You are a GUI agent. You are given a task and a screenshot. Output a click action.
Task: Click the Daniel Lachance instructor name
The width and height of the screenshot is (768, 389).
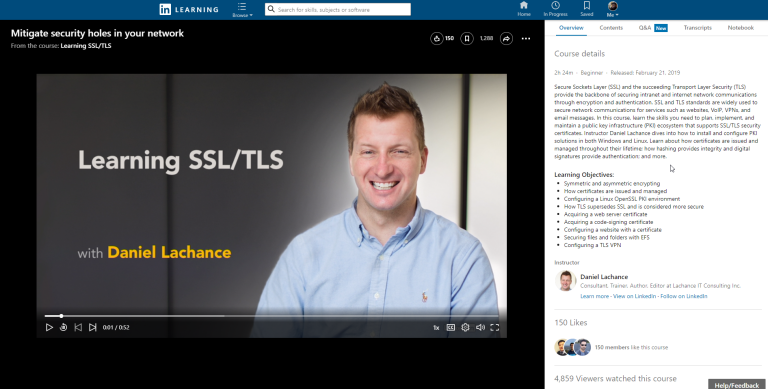[604, 277]
